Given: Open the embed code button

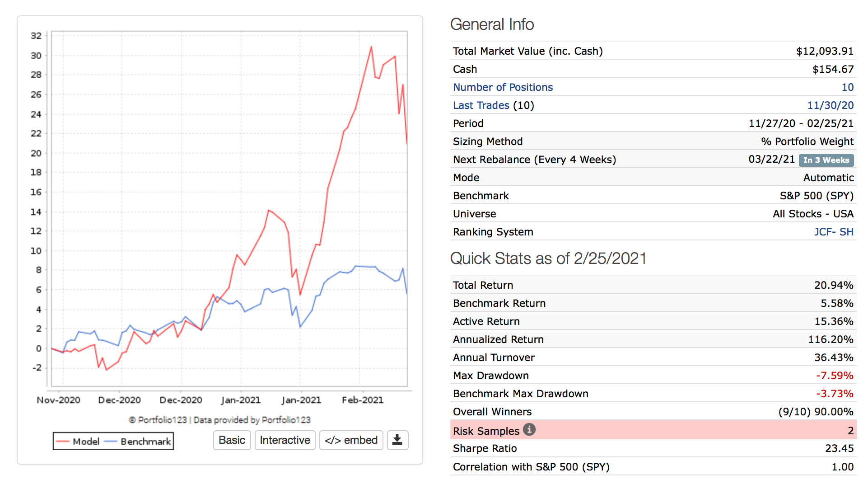Looking at the screenshot, I should click(x=351, y=440).
